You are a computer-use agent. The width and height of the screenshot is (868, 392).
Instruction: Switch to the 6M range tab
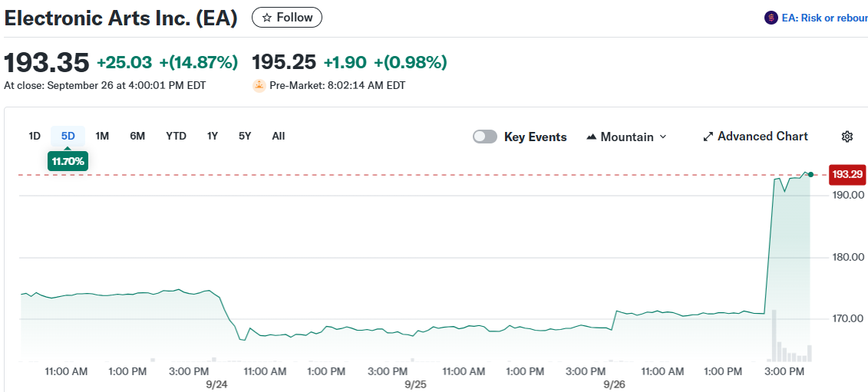pos(137,137)
